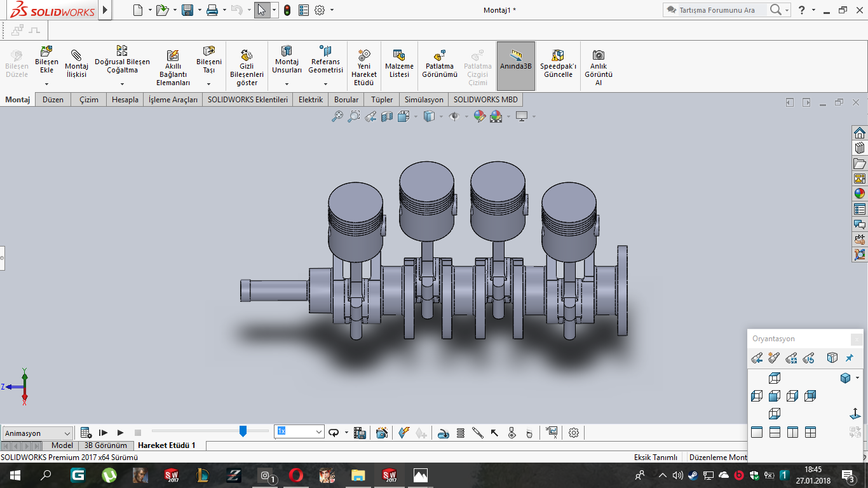The width and height of the screenshot is (868, 488).
Task: Click the animation timeline slider handle
Action: point(243,431)
